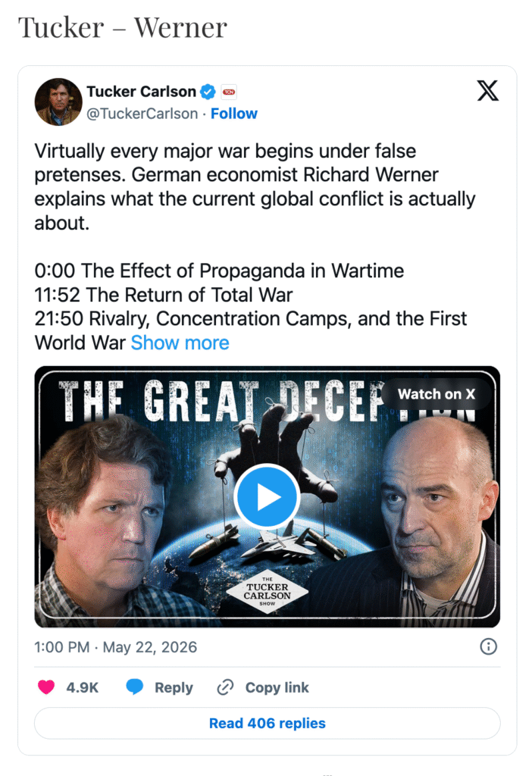Click the Tucker Carlson Show logo thumbnail
Screen dimensions: 532x776
click(268, 592)
